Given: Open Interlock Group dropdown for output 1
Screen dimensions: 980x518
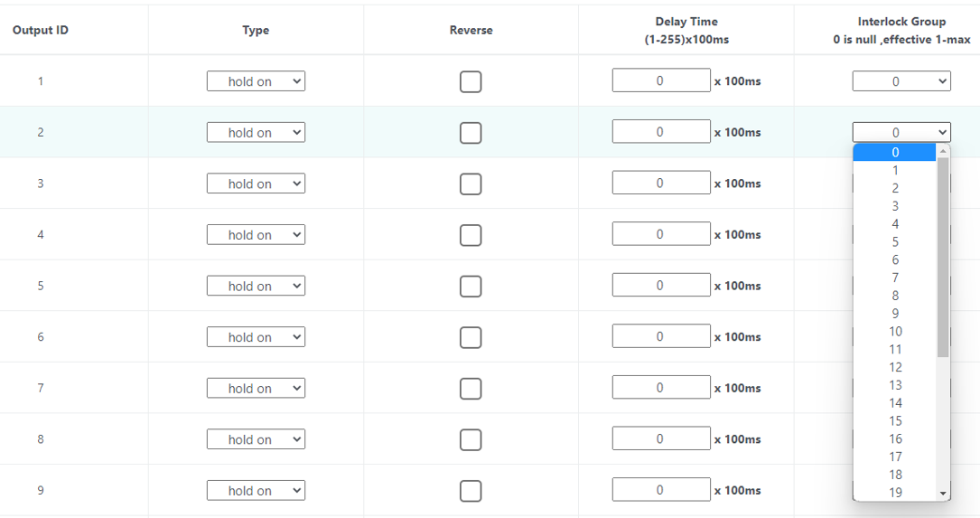Looking at the screenshot, I should click(x=901, y=81).
